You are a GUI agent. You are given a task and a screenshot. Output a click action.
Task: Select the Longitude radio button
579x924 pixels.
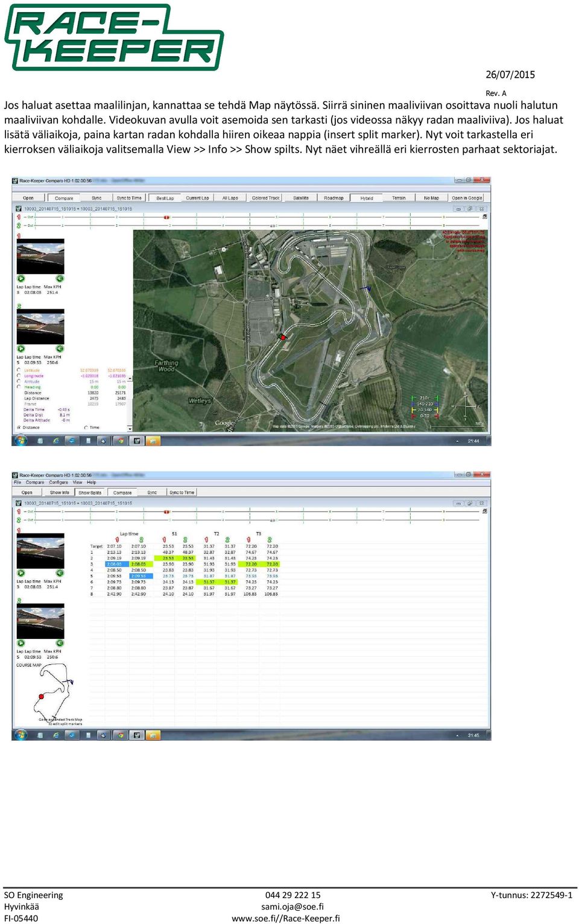click(19, 376)
